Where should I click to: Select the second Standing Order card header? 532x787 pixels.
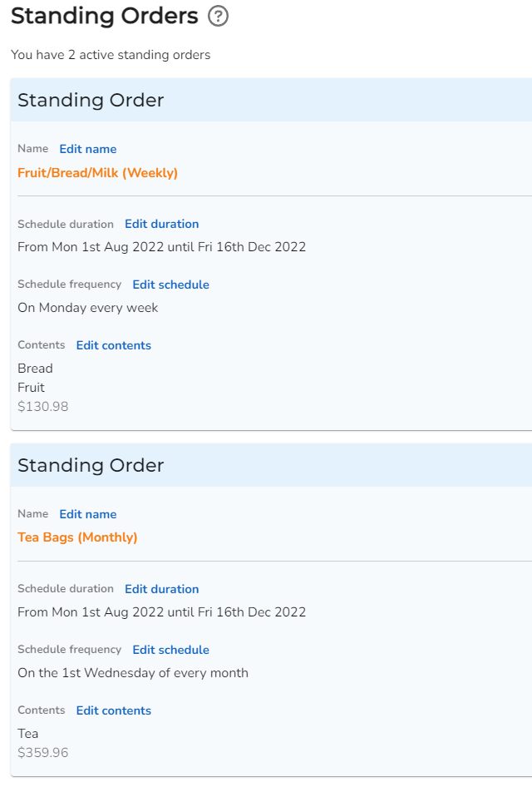tap(271, 465)
